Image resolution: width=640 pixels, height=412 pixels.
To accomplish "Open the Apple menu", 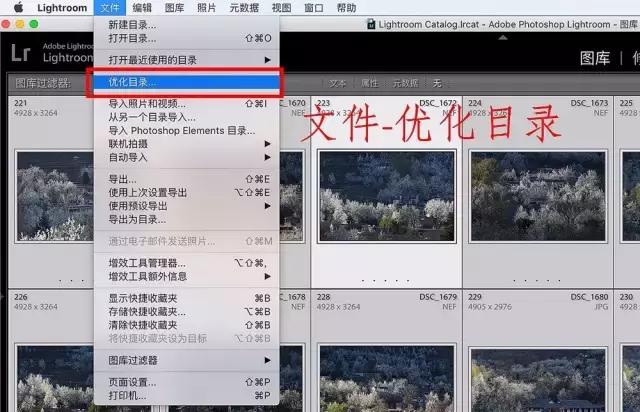I will pos(18,8).
